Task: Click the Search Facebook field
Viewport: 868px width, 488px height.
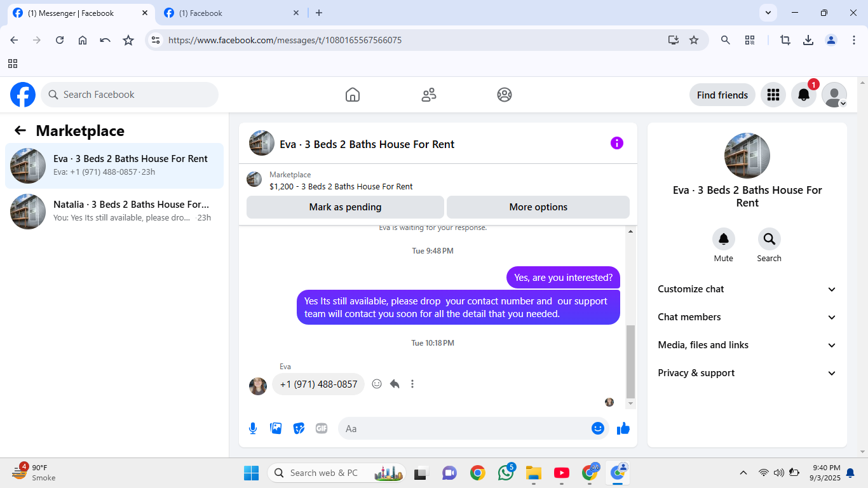Action: coord(130,95)
